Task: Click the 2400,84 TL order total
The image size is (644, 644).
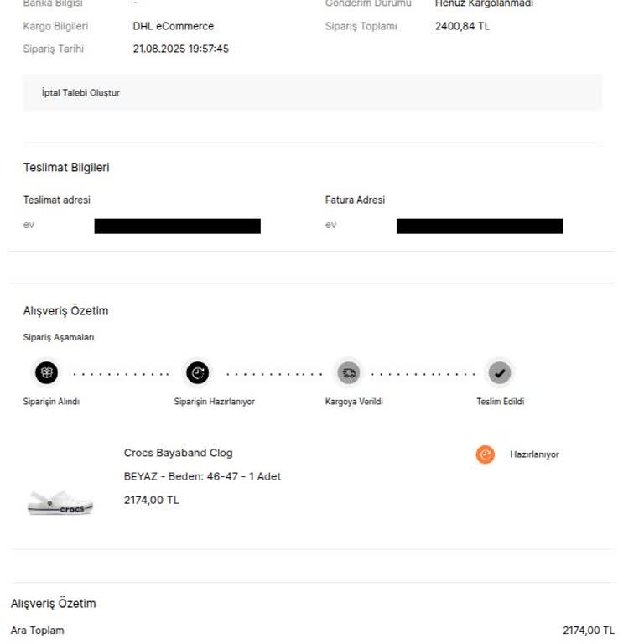Action: [x=462, y=26]
